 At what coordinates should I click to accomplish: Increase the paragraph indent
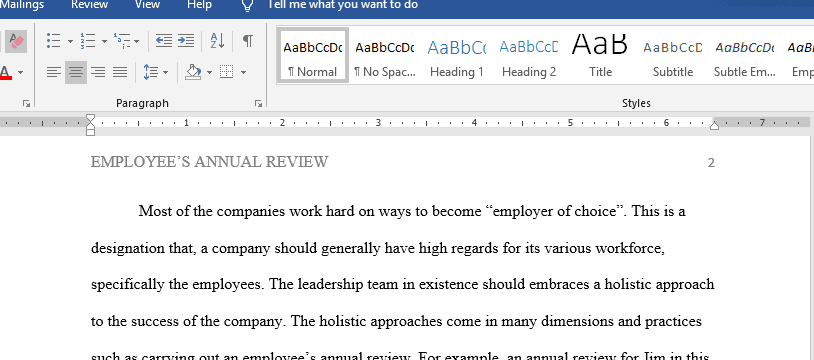point(186,41)
